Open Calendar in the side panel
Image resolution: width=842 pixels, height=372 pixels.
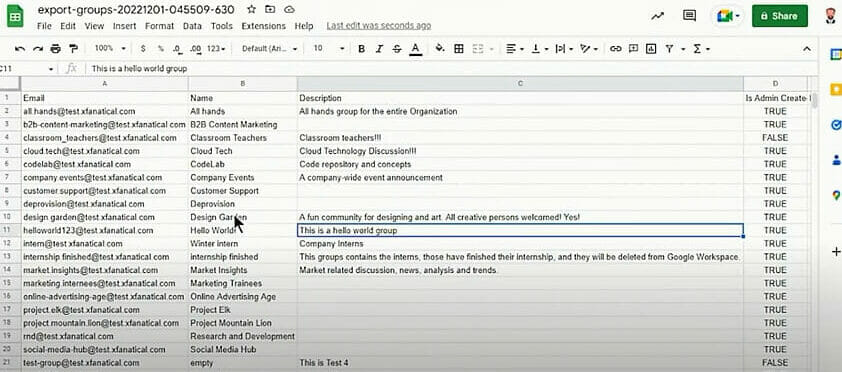pos(836,54)
